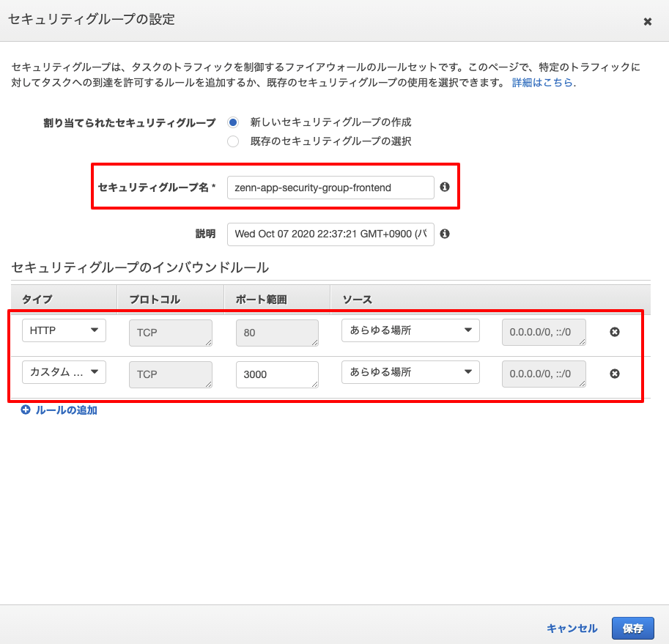The width and height of the screenshot is (669, 644).
Task: Open the HTTP type dropdown
Action: coord(64,330)
